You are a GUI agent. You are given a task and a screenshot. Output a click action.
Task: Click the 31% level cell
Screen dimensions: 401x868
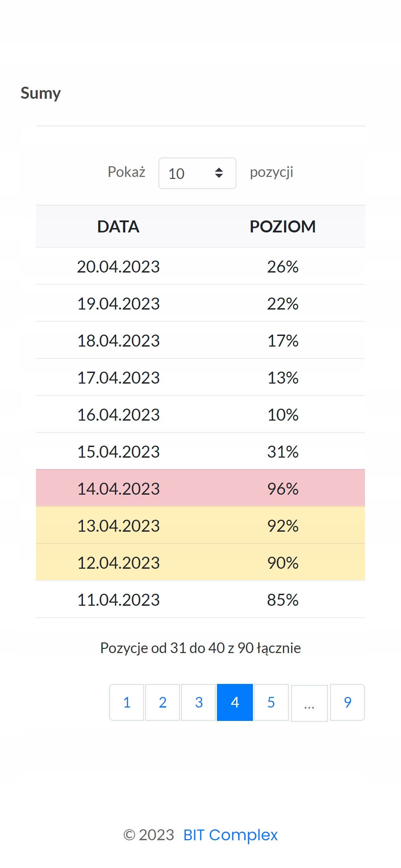282,451
